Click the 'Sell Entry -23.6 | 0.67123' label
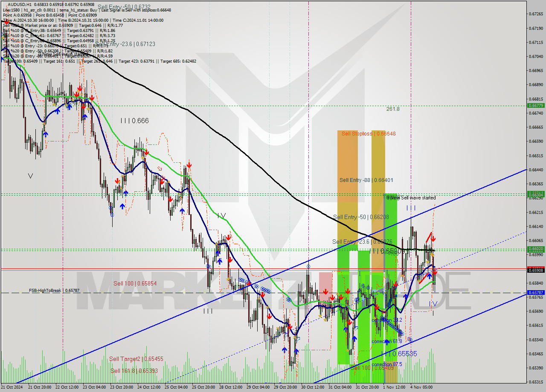 (x=125, y=44)
